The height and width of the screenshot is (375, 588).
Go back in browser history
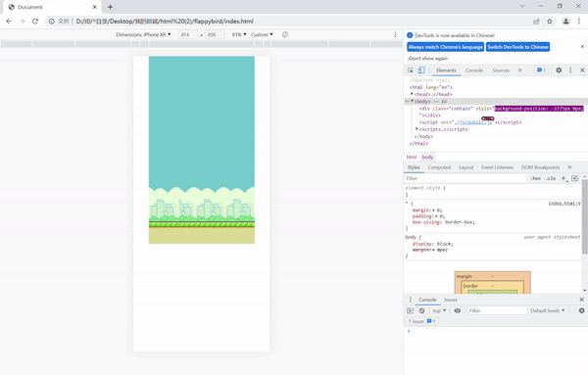pyautogui.click(x=9, y=22)
